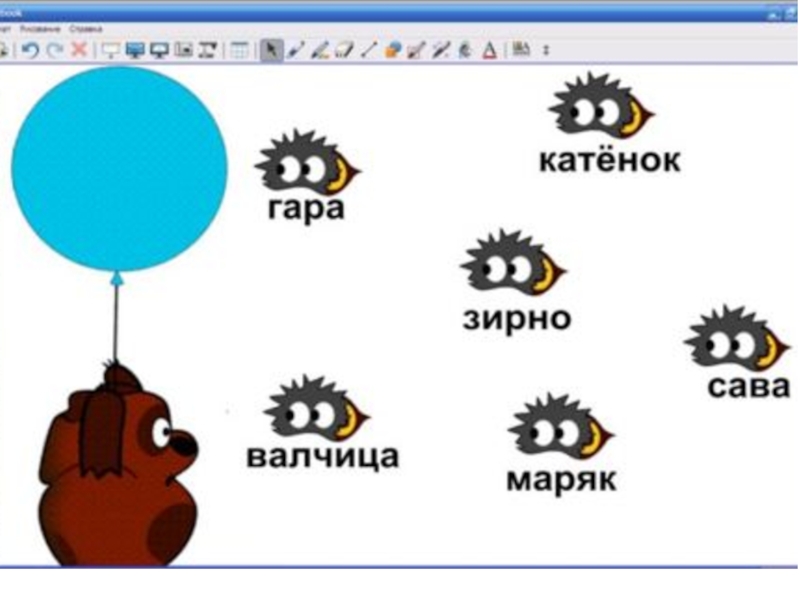
Task: Click the creature above the word гара
Action: click(x=308, y=162)
